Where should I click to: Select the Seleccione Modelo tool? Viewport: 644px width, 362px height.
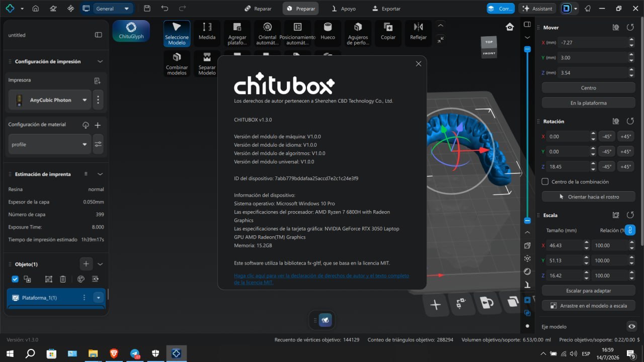(177, 33)
